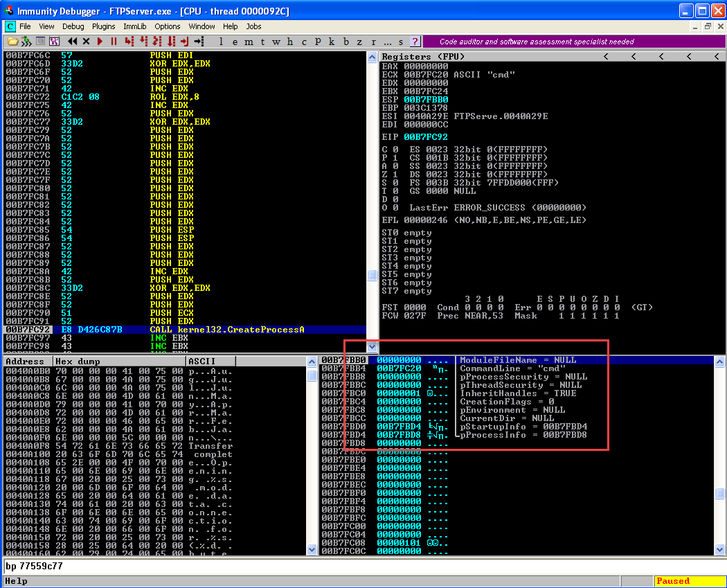The width and height of the screenshot is (727, 588).
Task: Show Log window with 'l' button
Action: (221, 42)
